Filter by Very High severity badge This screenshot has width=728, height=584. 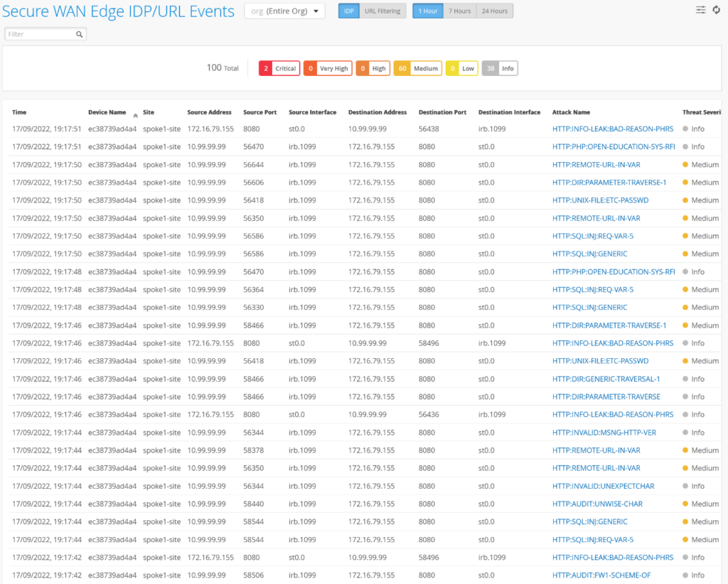328,69
